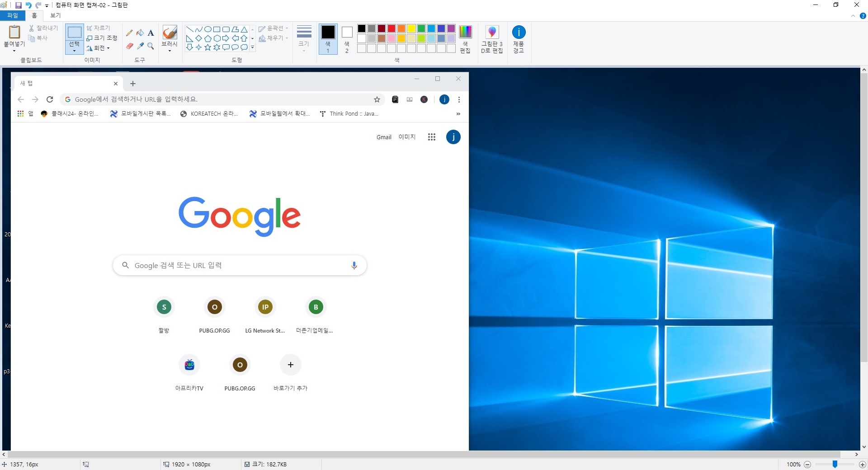Select the right arrow shape
This screenshot has height=470, width=868.
[226, 38]
